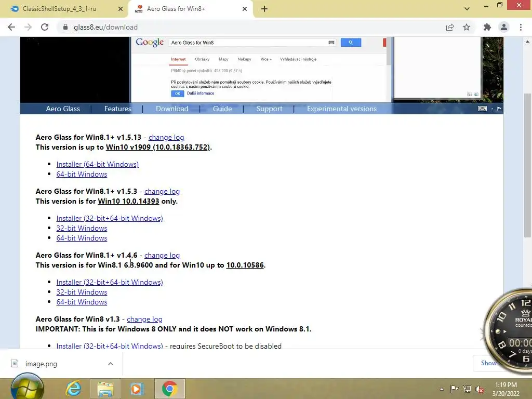
Task: Click the Google search button in banner
Action: (351, 43)
